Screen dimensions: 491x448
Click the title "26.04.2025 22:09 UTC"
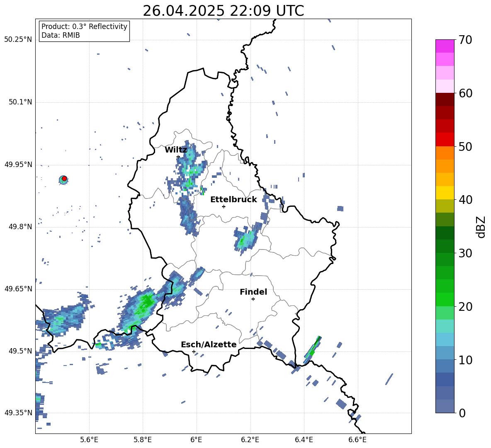pos(223,11)
